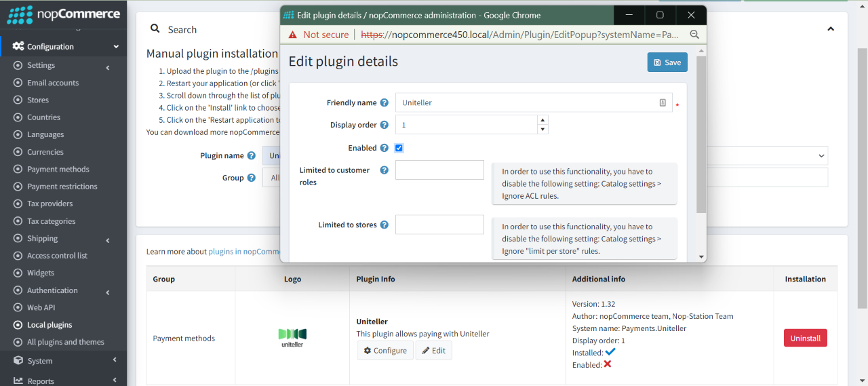Viewport: 868px width, 386px height.
Task: Click the Uniteller plugin logo
Action: 292,338
